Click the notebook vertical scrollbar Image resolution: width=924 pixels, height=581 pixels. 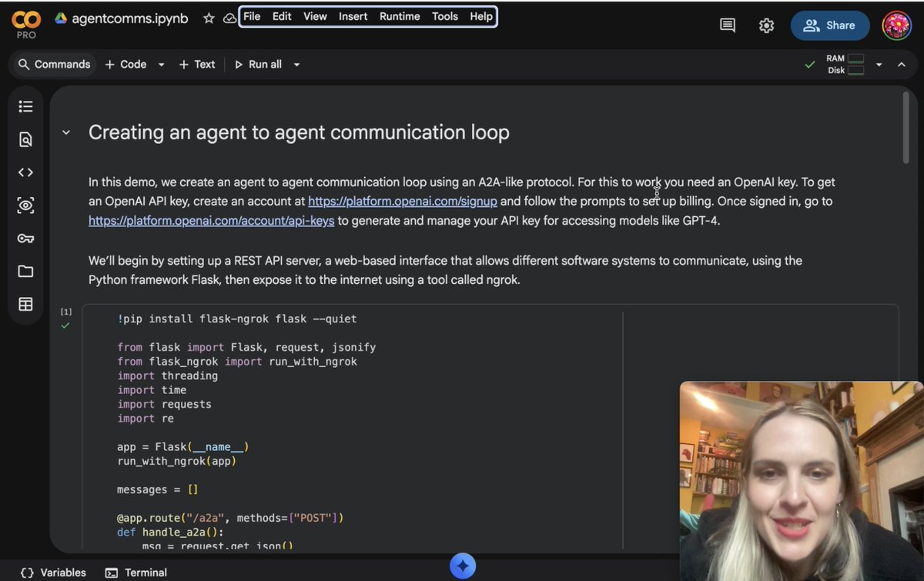coord(906,127)
